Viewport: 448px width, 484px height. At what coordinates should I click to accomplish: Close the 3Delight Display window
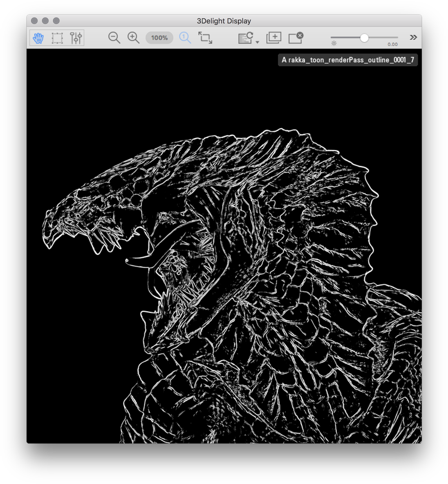pyautogui.click(x=34, y=21)
